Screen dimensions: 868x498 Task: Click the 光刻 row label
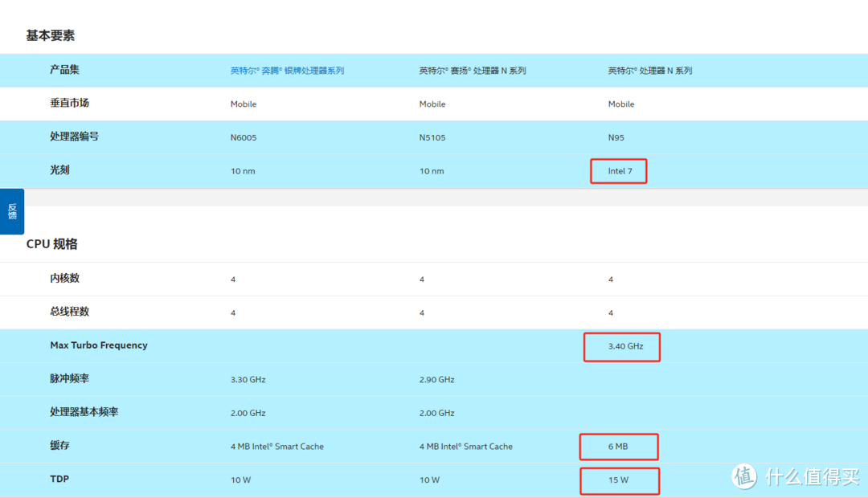59,169
